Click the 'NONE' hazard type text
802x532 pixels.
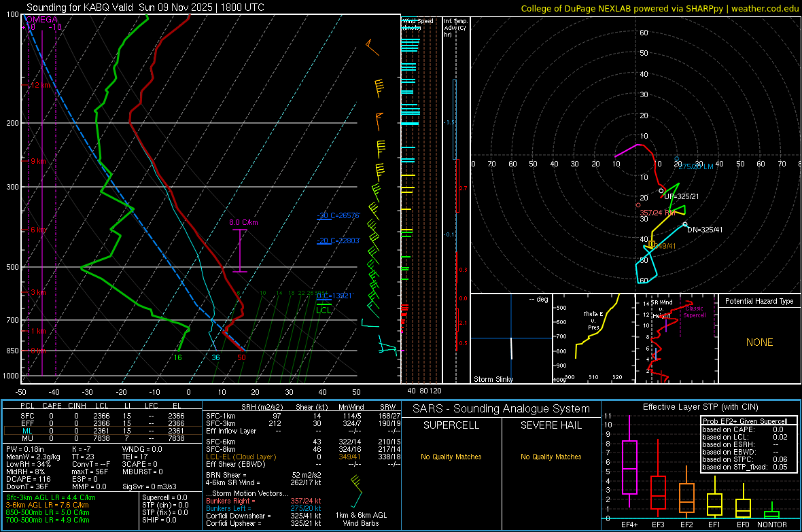759,342
